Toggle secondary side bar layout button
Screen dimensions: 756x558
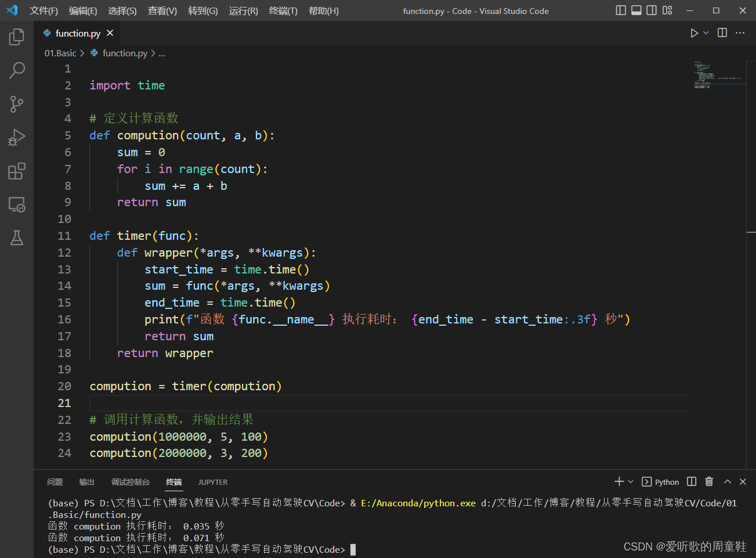click(x=652, y=10)
